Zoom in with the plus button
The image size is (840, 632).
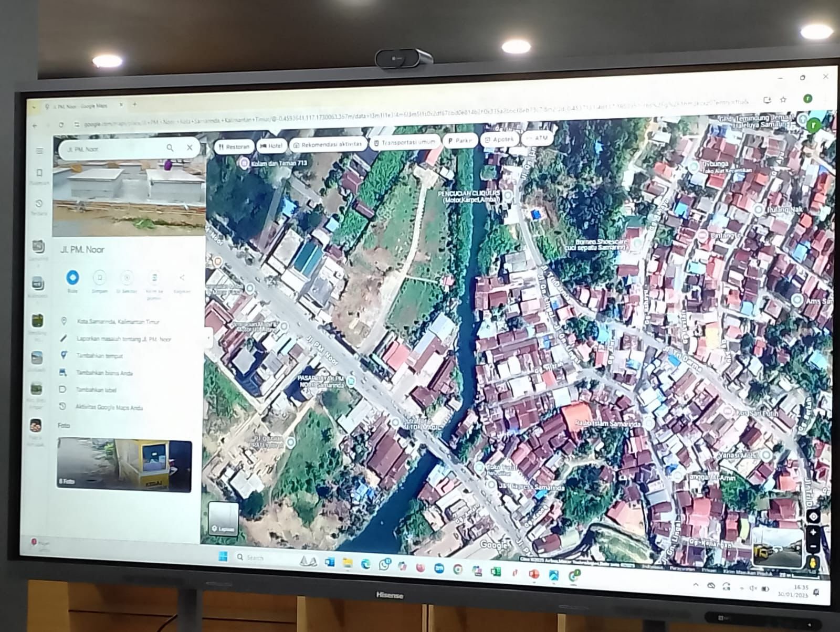click(813, 532)
